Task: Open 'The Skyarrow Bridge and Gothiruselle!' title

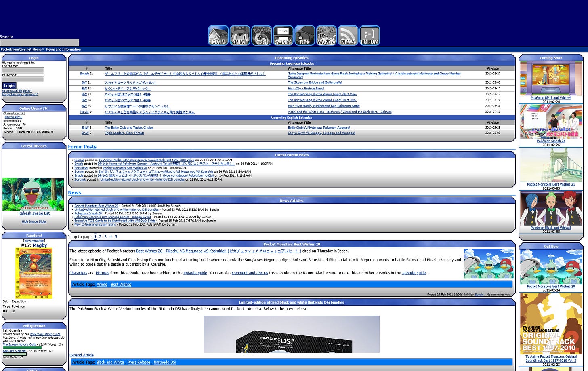Action: click(315, 82)
